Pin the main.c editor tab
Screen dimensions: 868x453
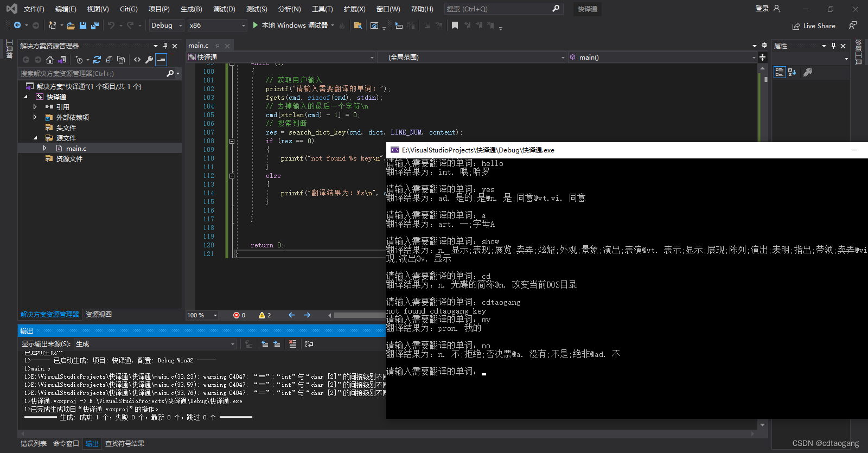[x=217, y=46]
